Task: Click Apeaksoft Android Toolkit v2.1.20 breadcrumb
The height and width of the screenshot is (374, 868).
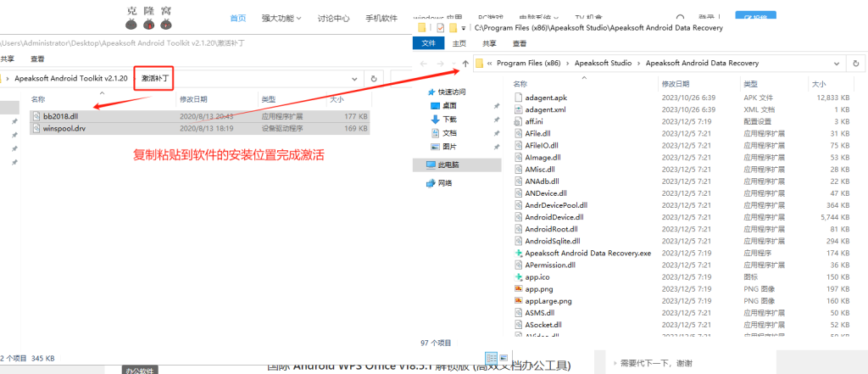Action: [71, 79]
